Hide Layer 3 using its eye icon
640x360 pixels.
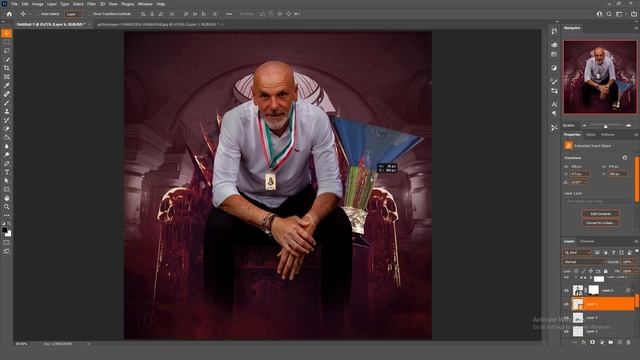point(566,331)
